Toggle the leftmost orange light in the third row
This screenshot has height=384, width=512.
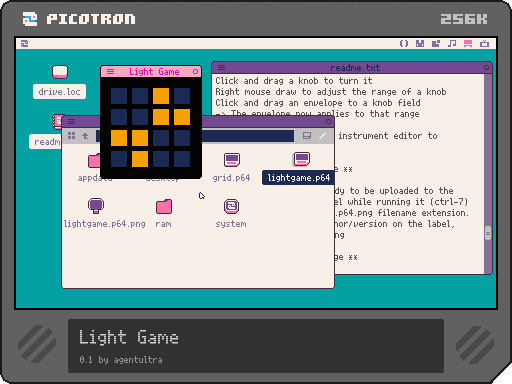point(119,138)
